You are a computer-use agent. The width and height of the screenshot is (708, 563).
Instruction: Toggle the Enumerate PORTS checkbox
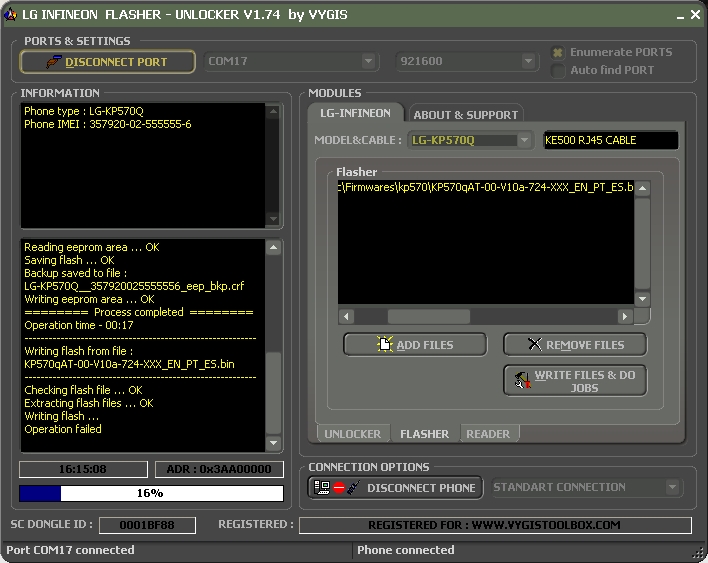pyautogui.click(x=558, y=52)
